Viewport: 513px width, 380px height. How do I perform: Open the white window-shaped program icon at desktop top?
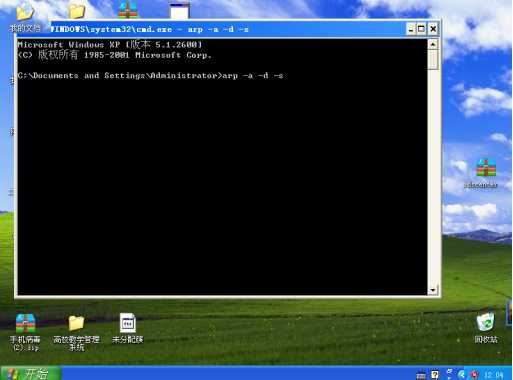tap(179, 10)
